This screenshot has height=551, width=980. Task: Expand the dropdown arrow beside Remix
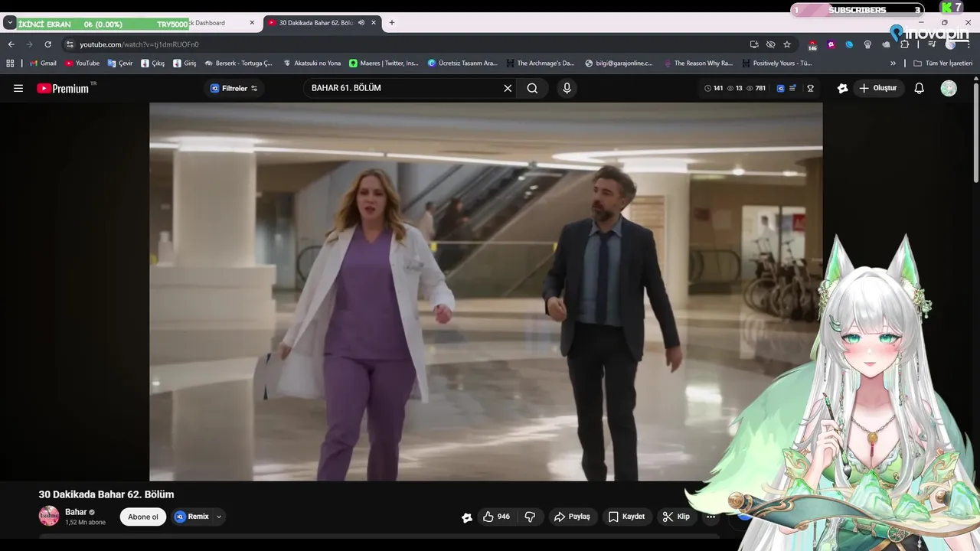coord(219,517)
